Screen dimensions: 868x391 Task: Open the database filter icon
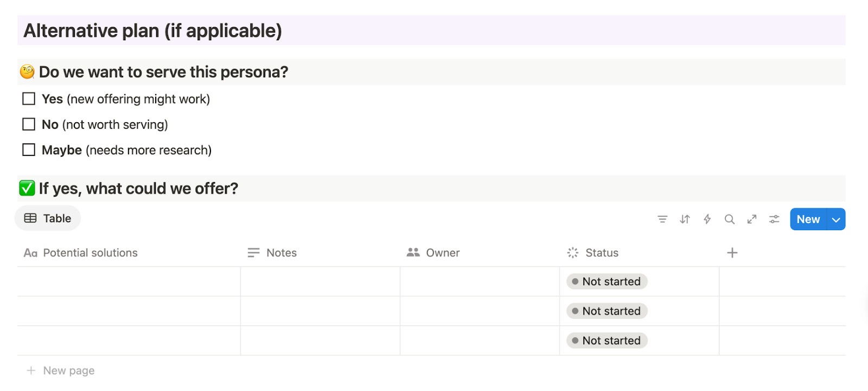tap(662, 219)
